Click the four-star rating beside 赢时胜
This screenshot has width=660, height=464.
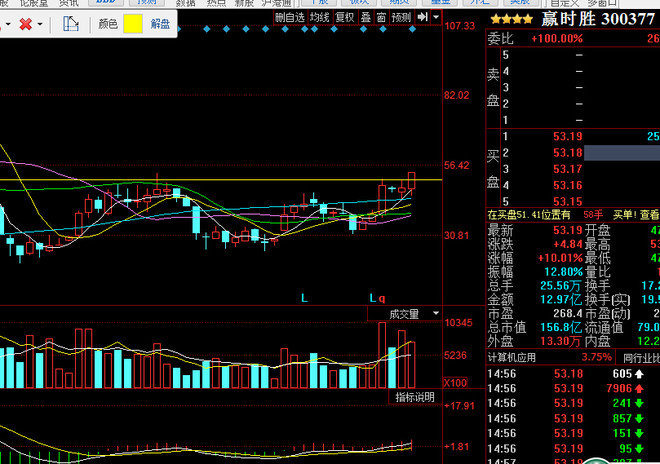(x=511, y=19)
